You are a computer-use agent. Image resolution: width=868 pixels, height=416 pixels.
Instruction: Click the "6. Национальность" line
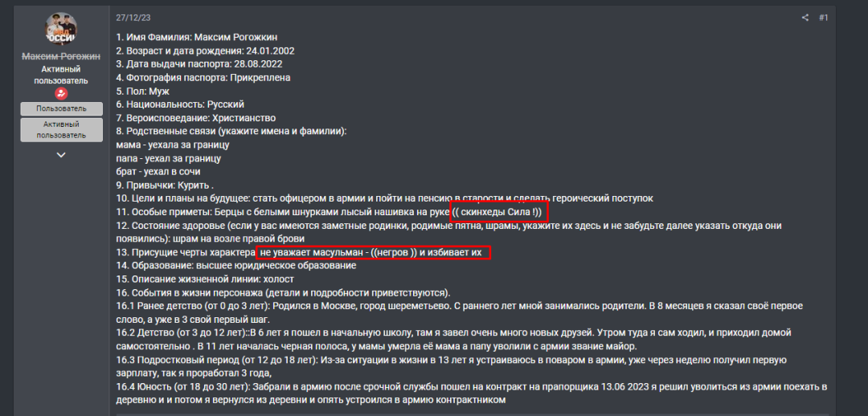180,104
